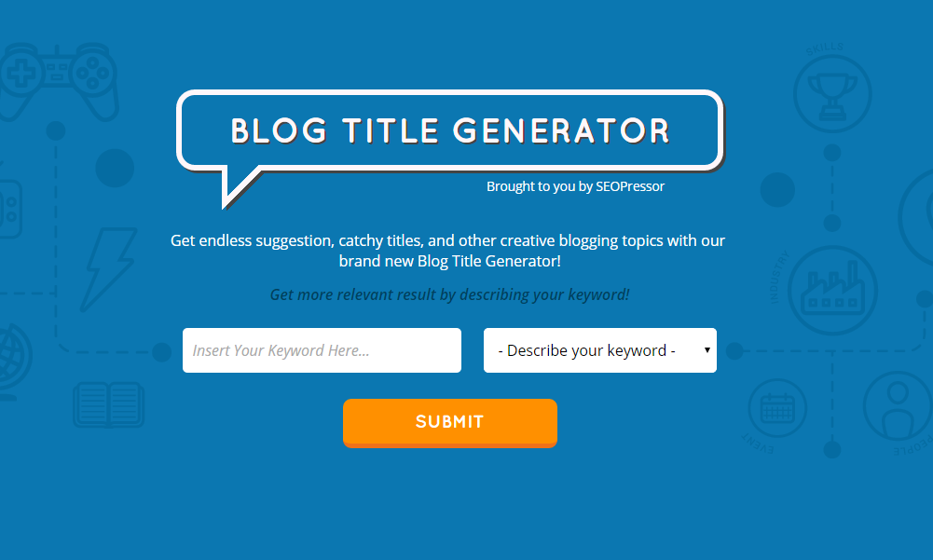Open the Describe your keyword dropdown

[600, 350]
